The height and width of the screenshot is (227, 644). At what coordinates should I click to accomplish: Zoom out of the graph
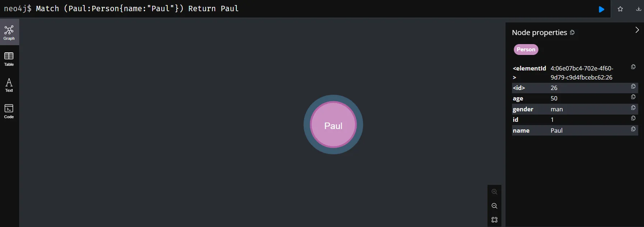494,206
